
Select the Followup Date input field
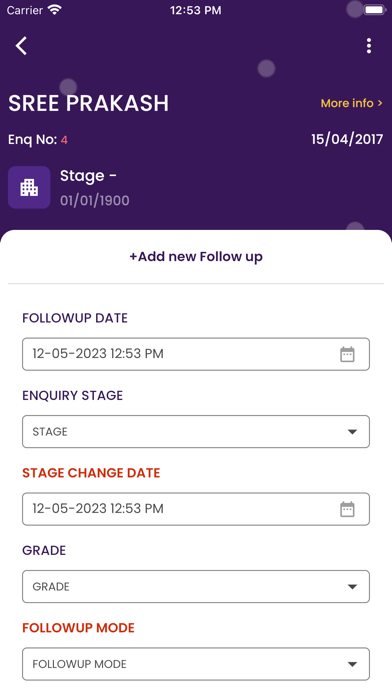point(196,354)
